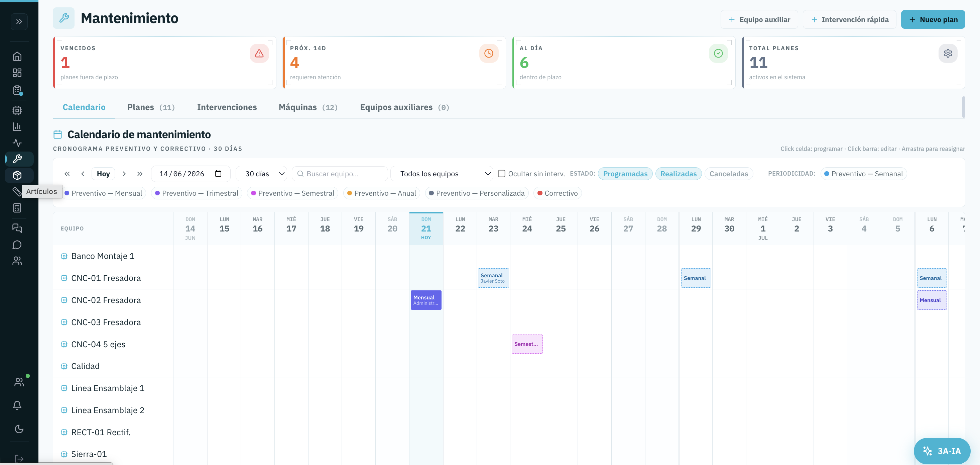Open the activity pulse icon in sidebar
Screen dimensions: 980x465
pos(17,143)
